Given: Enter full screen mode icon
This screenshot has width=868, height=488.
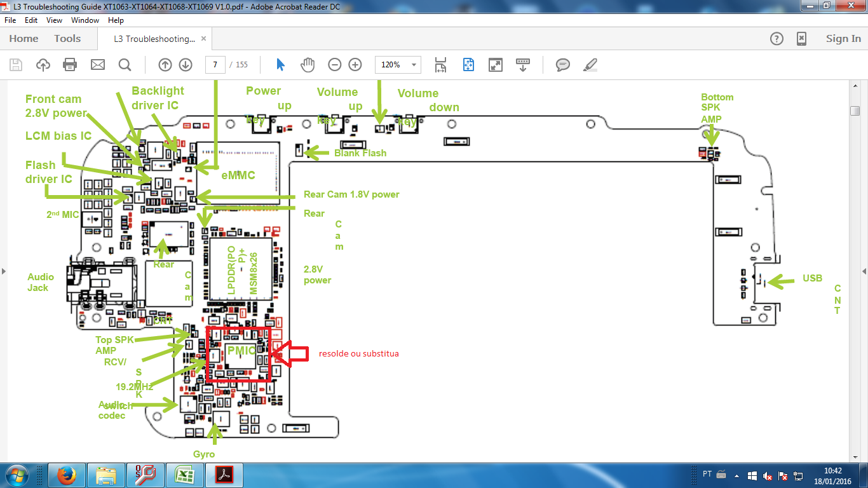Looking at the screenshot, I should 496,65.
